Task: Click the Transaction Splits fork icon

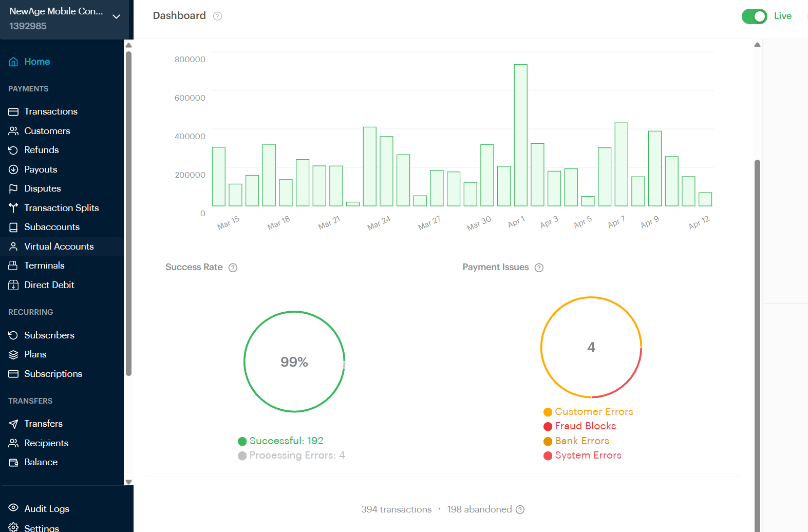Action: 13,208
